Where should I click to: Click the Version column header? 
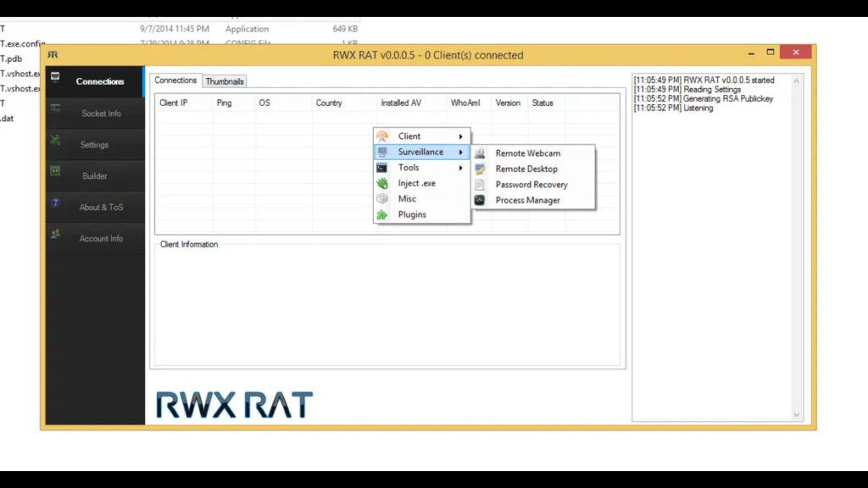[x=509, y=103]
